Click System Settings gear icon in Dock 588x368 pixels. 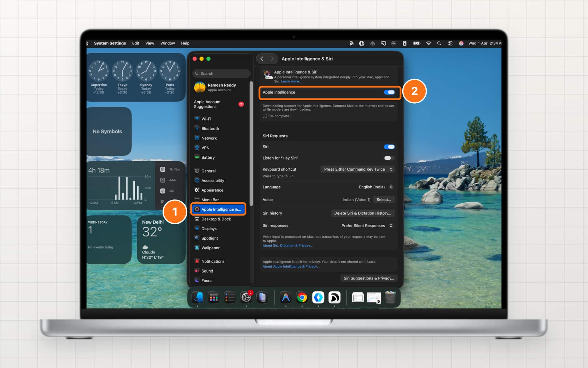[x=246, y=298]
